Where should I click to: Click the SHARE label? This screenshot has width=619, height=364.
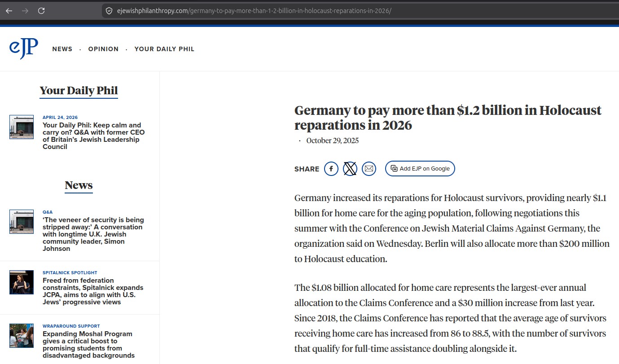pos(307,169)
